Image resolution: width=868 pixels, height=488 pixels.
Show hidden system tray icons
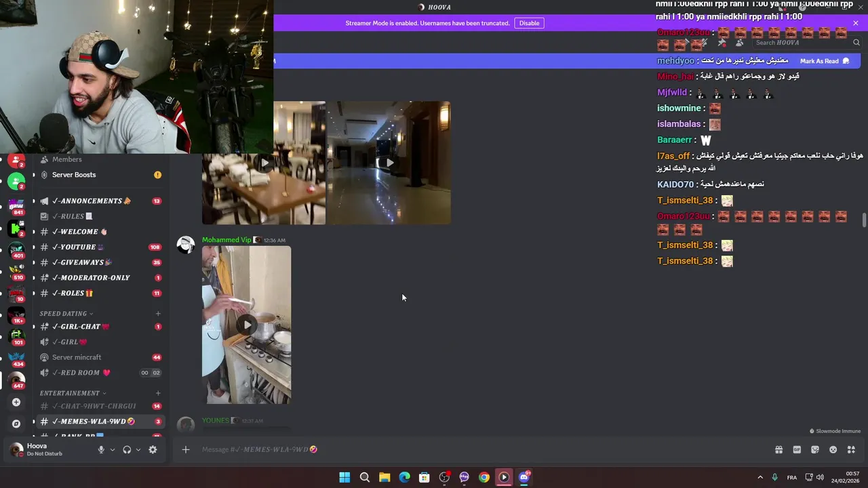(760, 477)
